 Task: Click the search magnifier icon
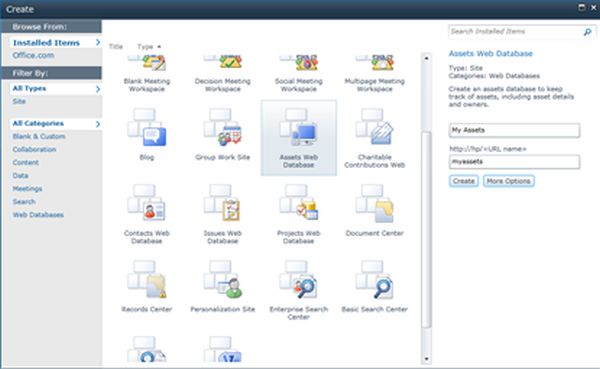pyautogui.click(x=587, y=32)
